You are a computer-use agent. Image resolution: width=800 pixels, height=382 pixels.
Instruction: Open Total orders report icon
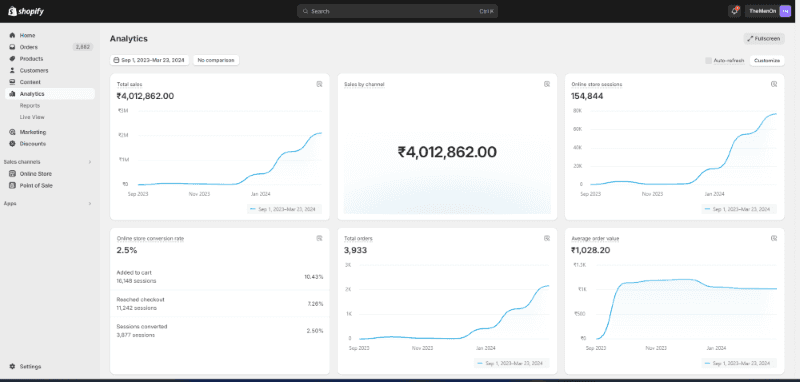(x=546, y=238)
